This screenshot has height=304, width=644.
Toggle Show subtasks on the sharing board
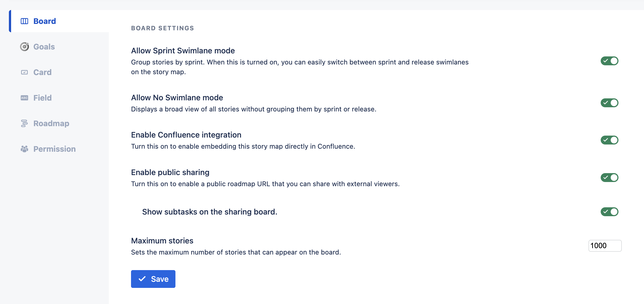coord(609,212)
